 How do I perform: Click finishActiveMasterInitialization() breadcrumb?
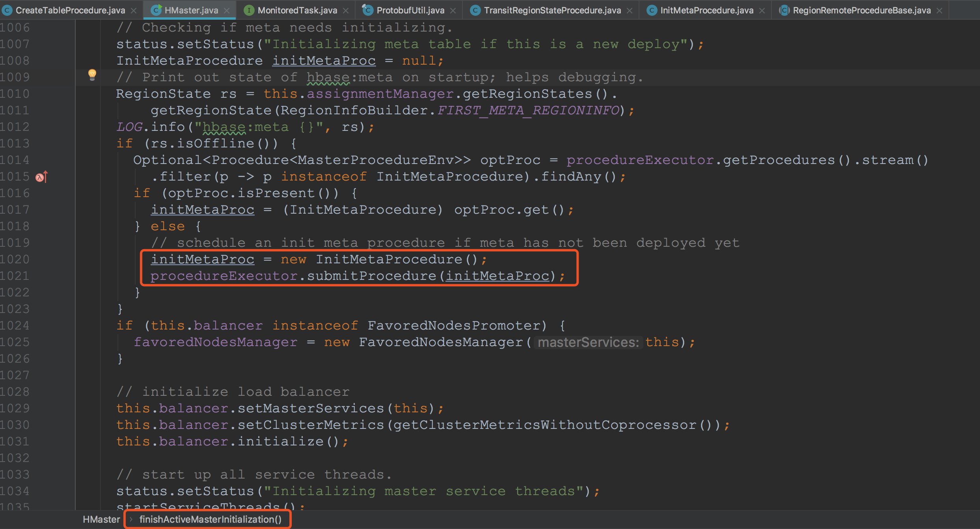click(x=210, y=520)
